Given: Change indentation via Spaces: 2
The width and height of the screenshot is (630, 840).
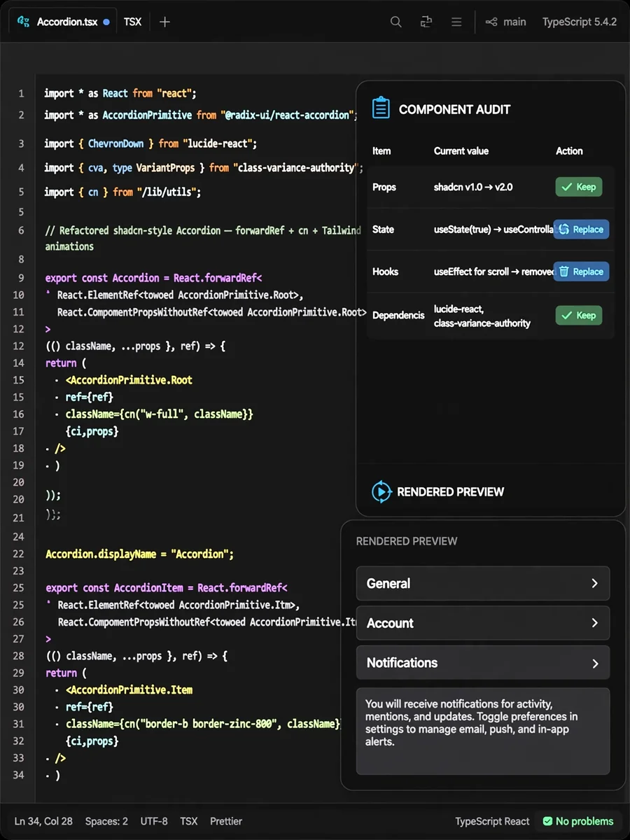Looking at the screenshot, I should (106, 821).
